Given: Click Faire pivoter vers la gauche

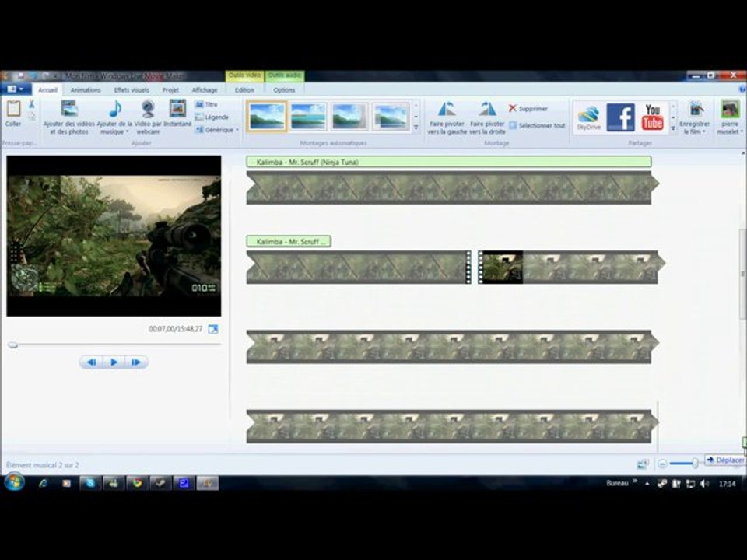Looking at the screenshot, I should pyautogui.click(x=447, y=117).
